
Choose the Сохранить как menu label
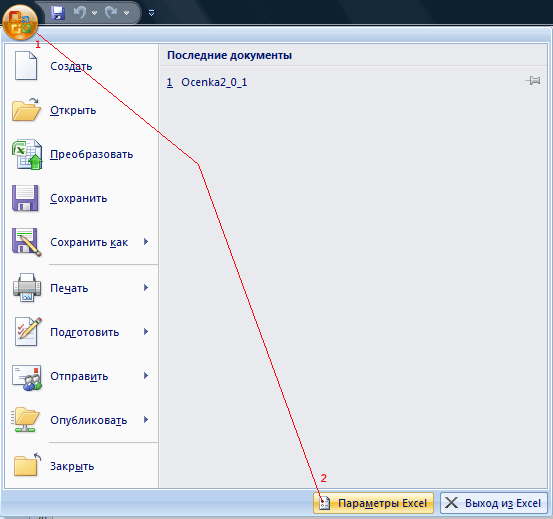tap(89, 243)
